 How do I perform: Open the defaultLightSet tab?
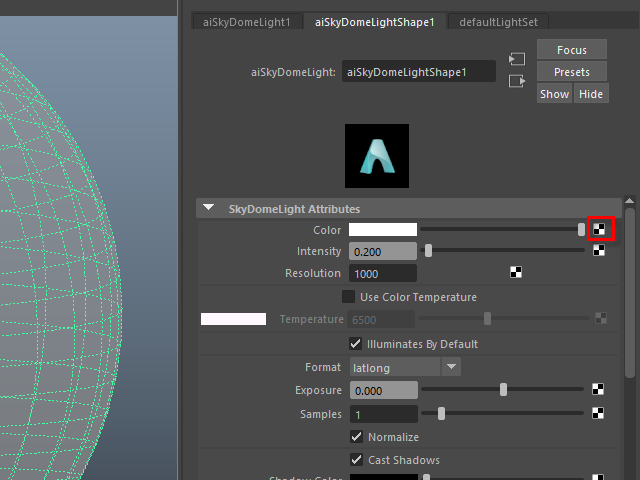(496, 21)
